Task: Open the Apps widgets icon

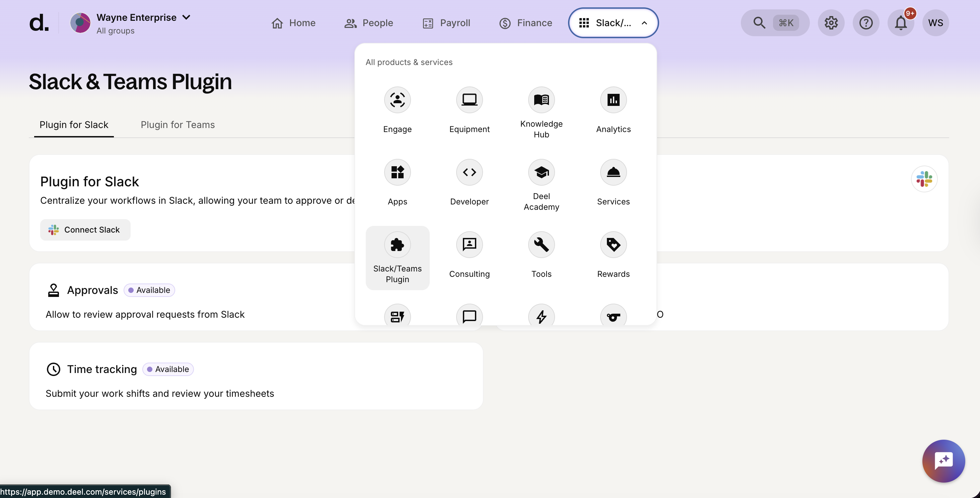Action: coord(397,173)
